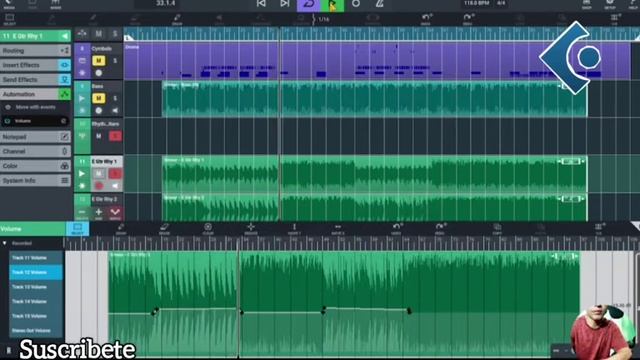Collapse the Recorded automation list
The height and width of the screenshot is (360, 640).
[4, 243]
